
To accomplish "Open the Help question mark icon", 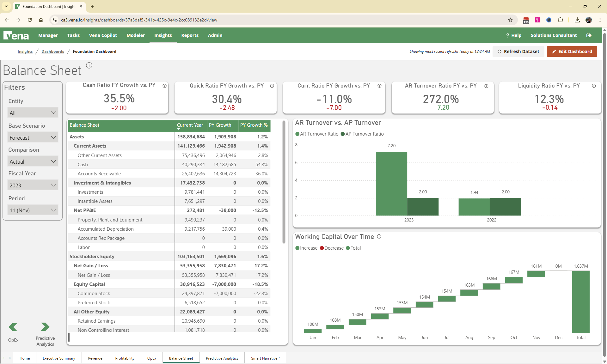I will point(507,35).
